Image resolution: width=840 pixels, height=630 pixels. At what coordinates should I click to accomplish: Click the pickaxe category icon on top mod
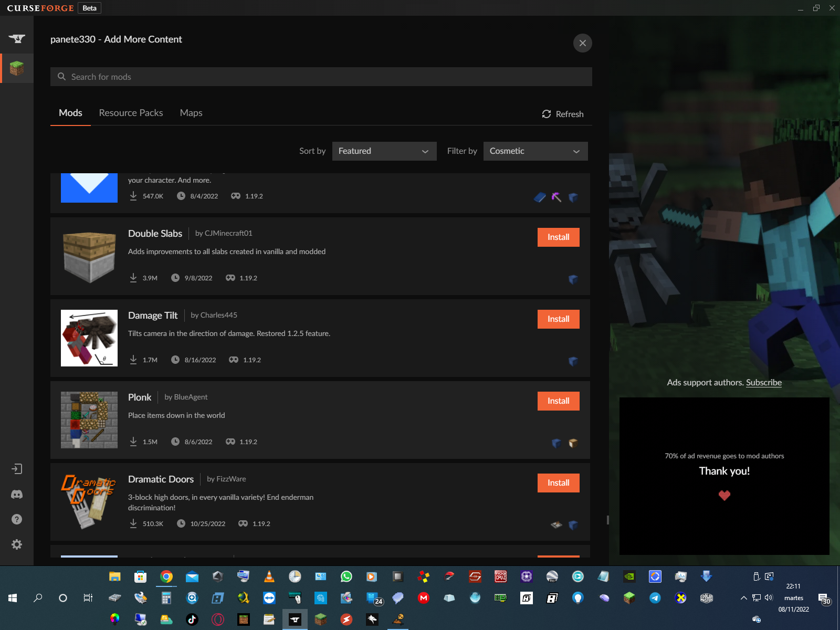(x=556, y=197)
